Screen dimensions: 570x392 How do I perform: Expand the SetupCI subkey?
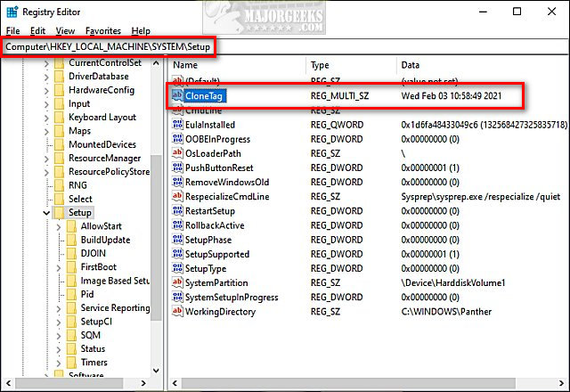[x=59, y=323]
